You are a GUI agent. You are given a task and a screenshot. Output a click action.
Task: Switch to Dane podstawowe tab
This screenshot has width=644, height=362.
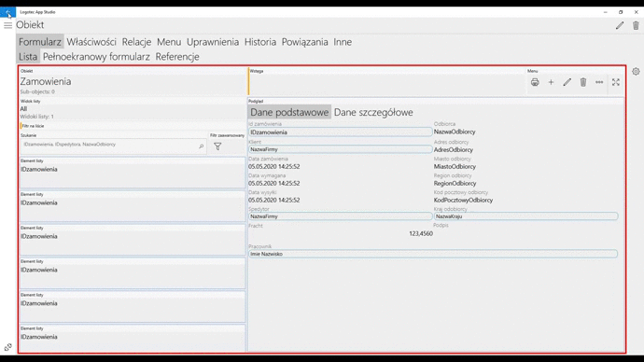click(289, 112)
